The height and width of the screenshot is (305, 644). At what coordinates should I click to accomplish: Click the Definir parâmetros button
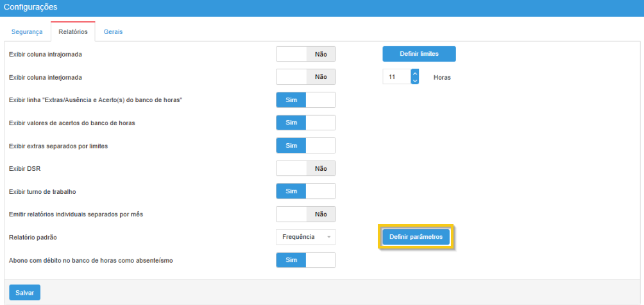pos(416,238)
